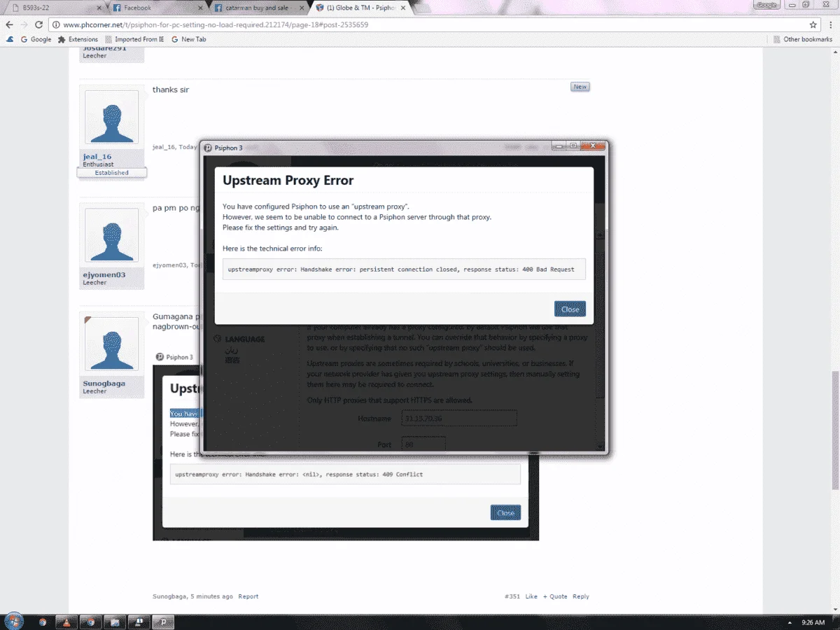The height and width of the screenshot is (630, 840).
Task: Show hidden system tray icons
Action: click(790, 622)
